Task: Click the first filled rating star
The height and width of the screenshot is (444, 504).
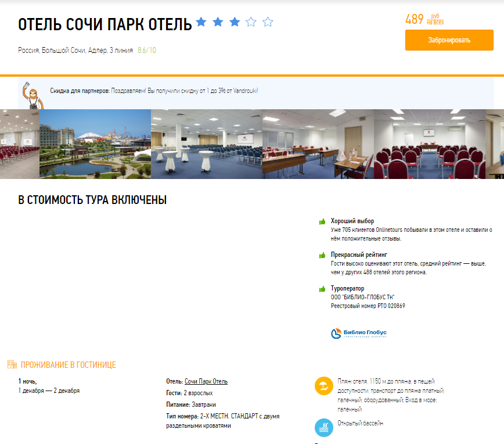Action: [x=201, y=22]
